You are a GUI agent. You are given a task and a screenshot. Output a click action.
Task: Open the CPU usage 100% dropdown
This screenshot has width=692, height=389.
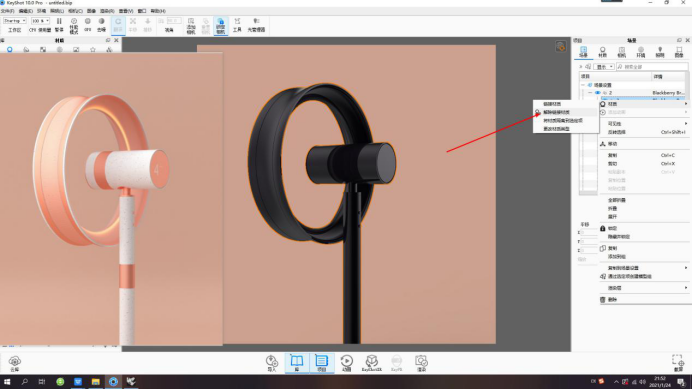(40, 21)
